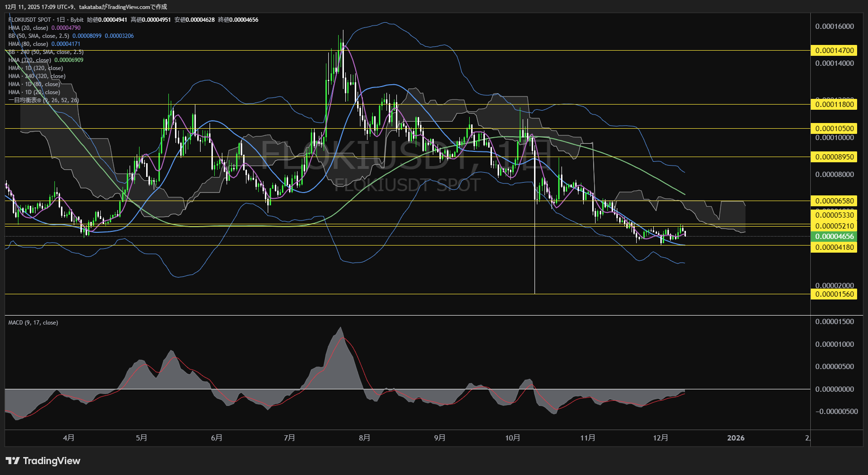
Task: Click the 0.00001560 bottom price label
Action: (x=834, y=294)
